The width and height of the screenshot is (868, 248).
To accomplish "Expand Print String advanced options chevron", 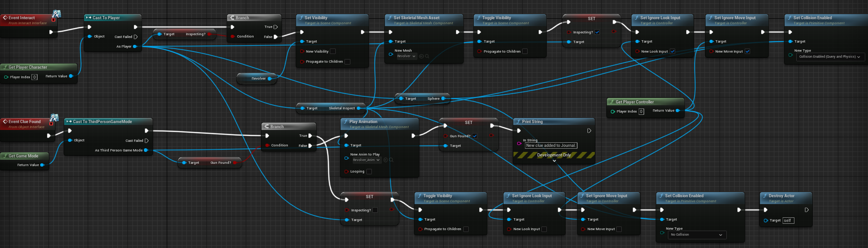I will (x=554, y=161).
